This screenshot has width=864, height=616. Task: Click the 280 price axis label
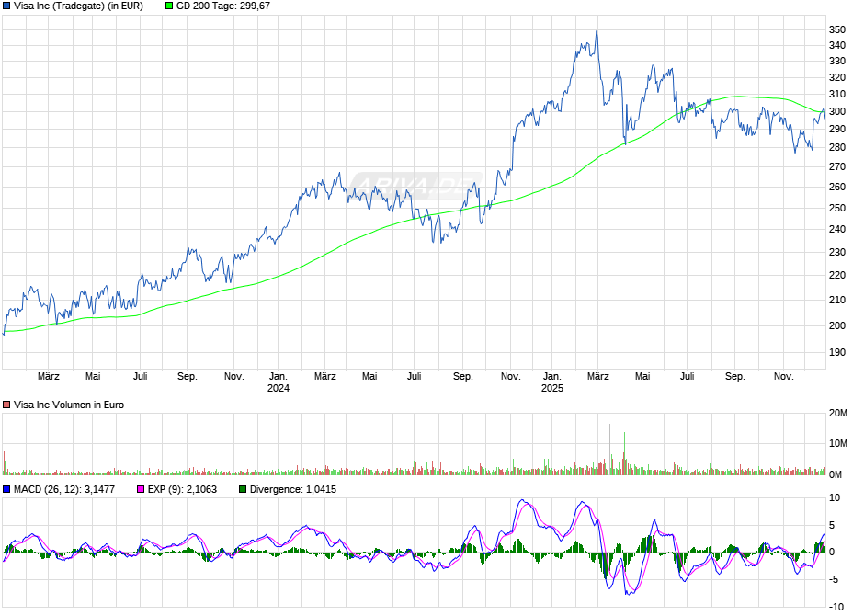click(837, 148)
